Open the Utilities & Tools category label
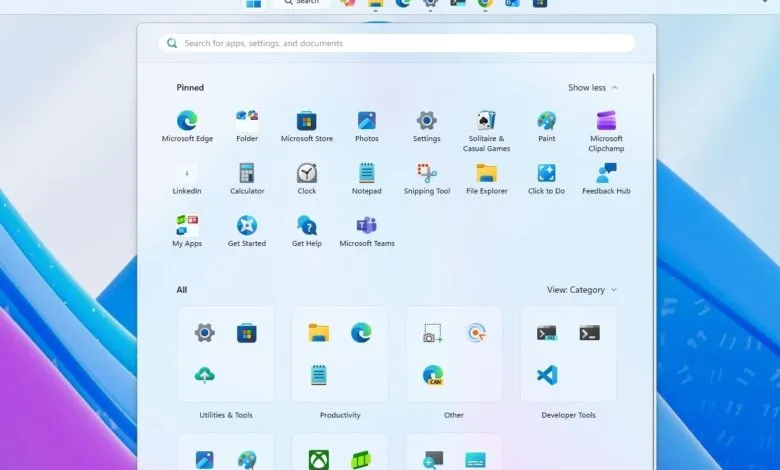Viewport: 780px width, 470px height. point(226,415)
